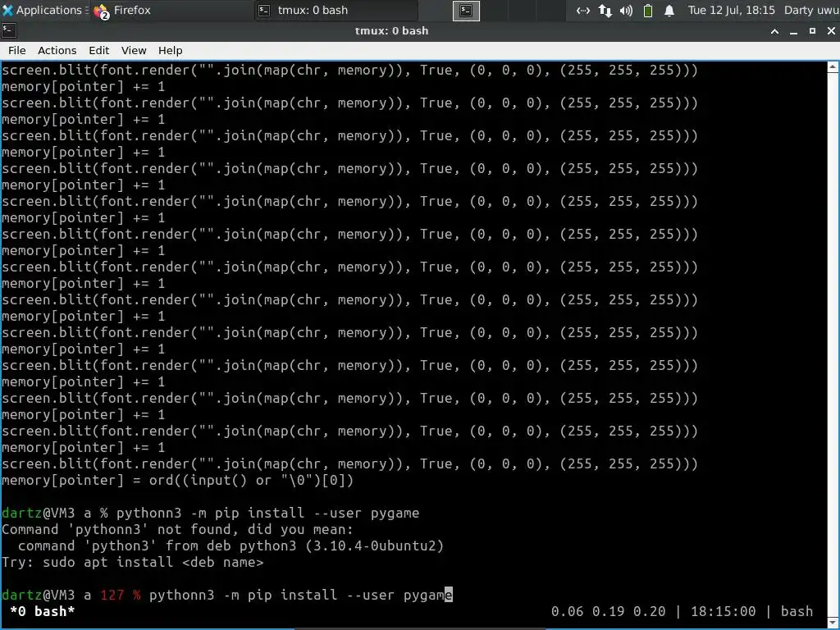Click the scrollbar up arrow in the terminal

833,67
